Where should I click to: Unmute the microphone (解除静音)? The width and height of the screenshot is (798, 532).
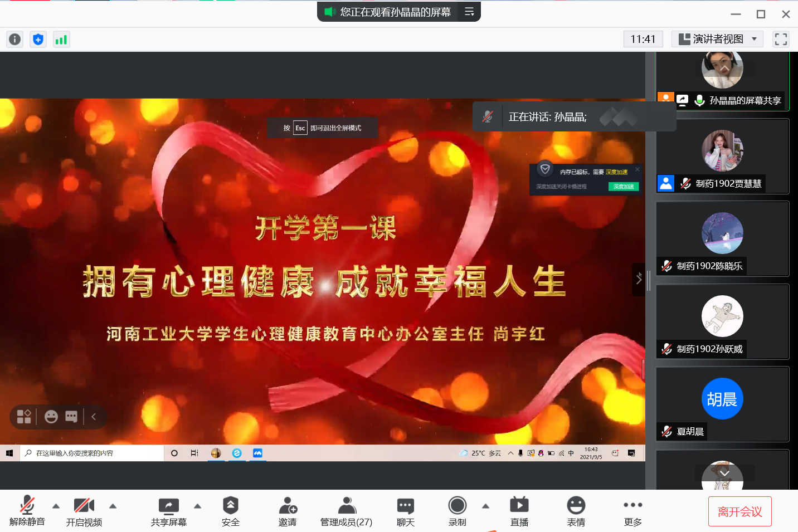point(27,511)
